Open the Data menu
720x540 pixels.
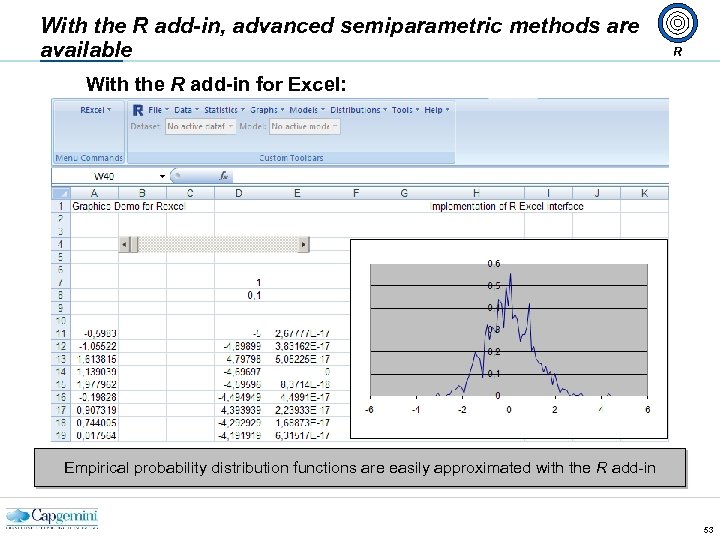186,110
